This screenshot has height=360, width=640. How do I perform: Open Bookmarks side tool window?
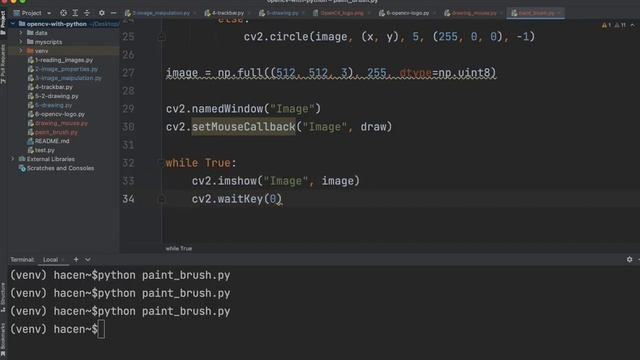click(3, 340)
